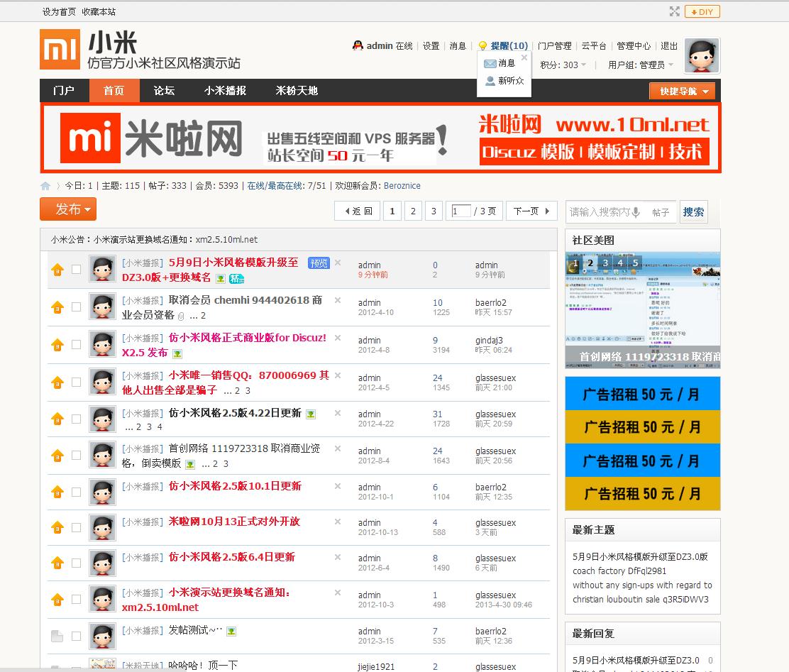Open the 门户 nav tab
Image resolution: width=789 pixels, height=672 pixels.
click(x=64, y=91)
